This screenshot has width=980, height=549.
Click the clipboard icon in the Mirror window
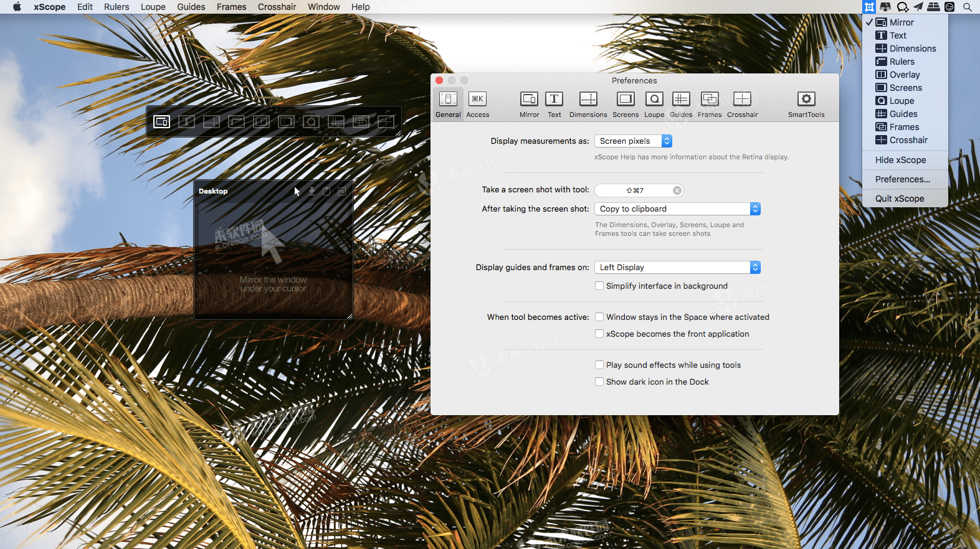pyautogui.click(x=326, y=191)
